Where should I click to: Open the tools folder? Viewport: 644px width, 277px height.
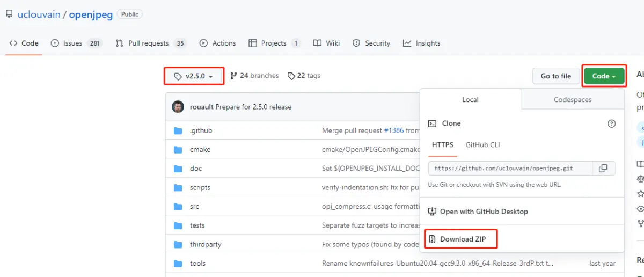point(197,264)
